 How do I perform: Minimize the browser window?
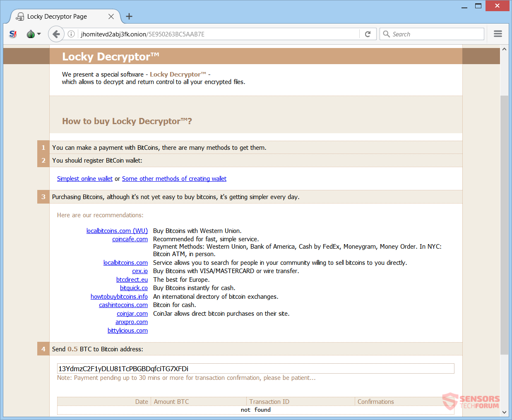(464, 6)
